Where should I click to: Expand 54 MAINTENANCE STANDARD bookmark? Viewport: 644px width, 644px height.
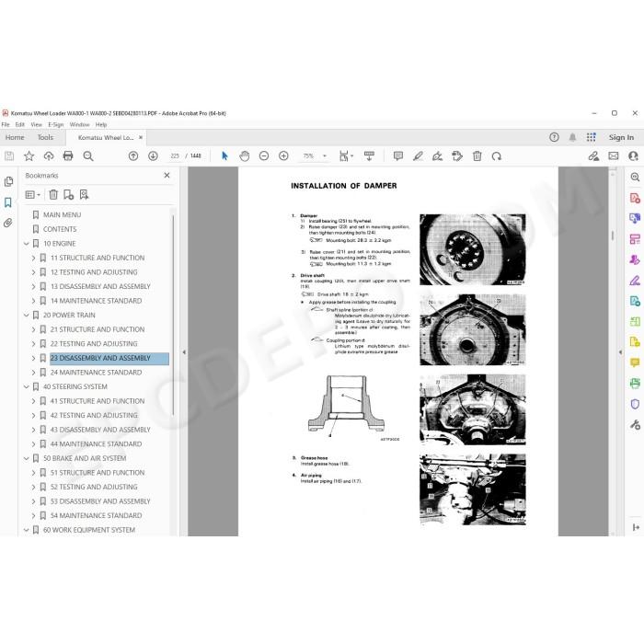(x=34, y=515)
